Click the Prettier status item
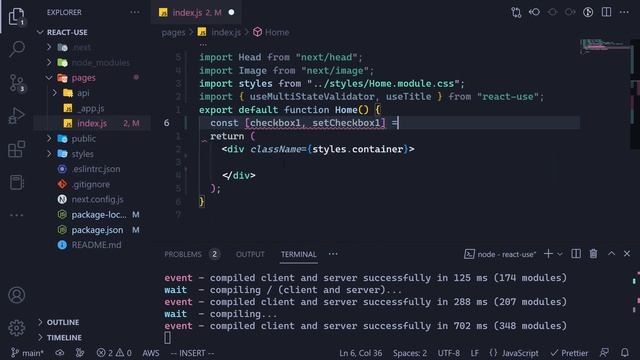 [x=569, y=353]
